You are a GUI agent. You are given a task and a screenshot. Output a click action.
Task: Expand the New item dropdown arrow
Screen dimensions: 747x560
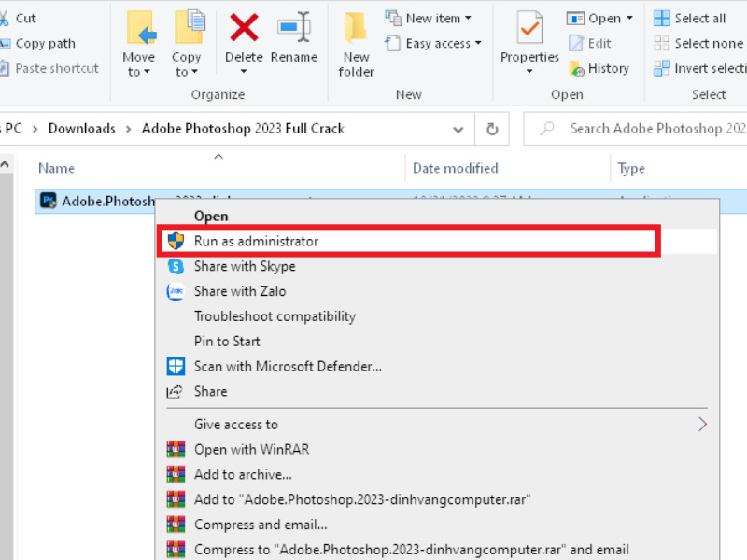pos(468,18)
